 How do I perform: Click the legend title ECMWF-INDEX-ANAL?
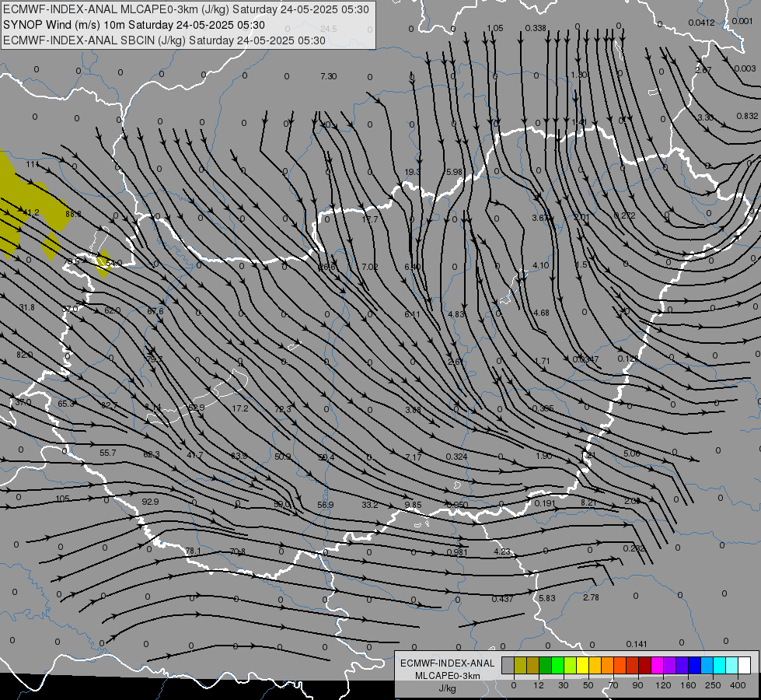[448, 663]
